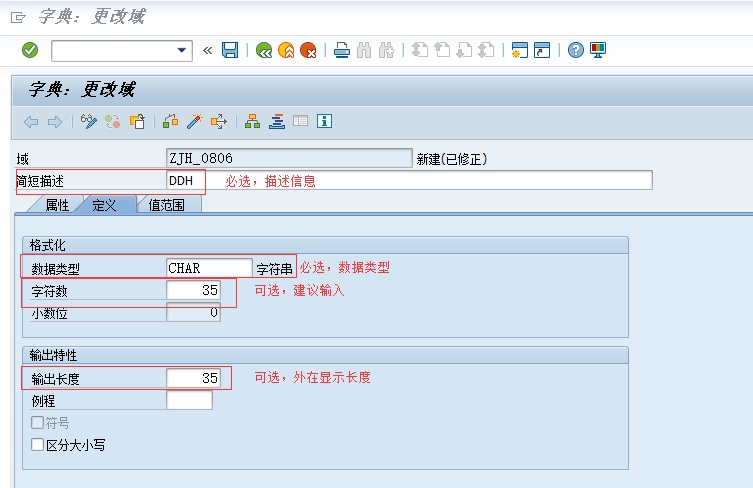Image resolution: width=753 pixels, height=488 pixels.
Task: Click the Where-Used List icon
Action: (219, 122)
